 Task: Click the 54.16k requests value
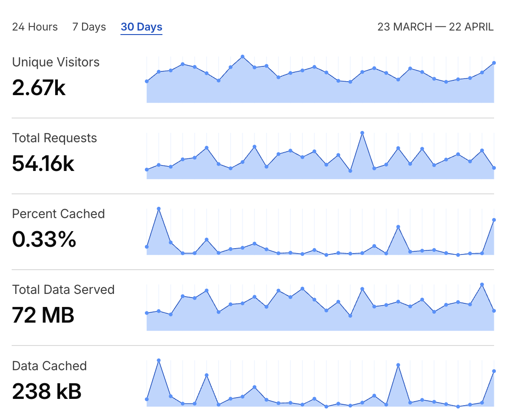tap(43, 164)
